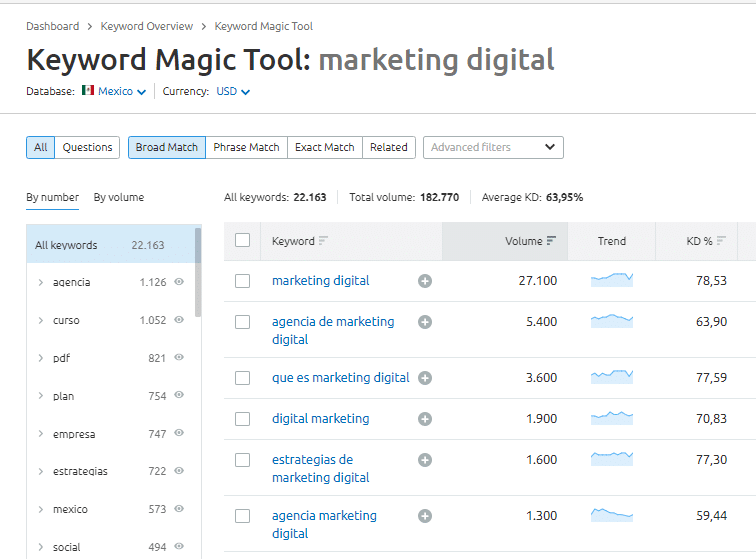The image size is (756, 559).
Task: Click the Trend column header
Action: [x=611, y=241]
